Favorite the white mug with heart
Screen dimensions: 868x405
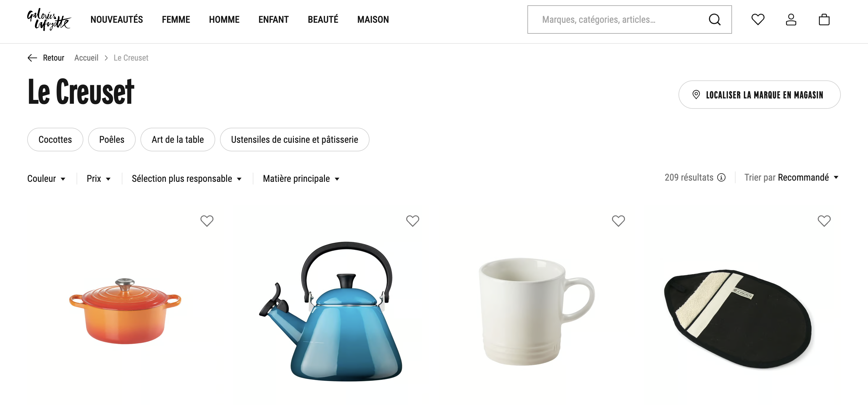[x=618, y=221]
